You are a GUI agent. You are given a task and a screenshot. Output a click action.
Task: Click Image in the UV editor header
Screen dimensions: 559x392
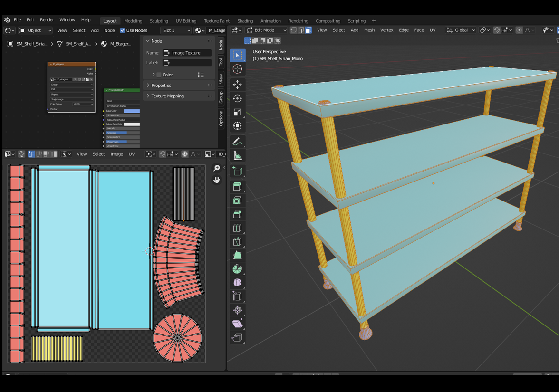(116, 154)
